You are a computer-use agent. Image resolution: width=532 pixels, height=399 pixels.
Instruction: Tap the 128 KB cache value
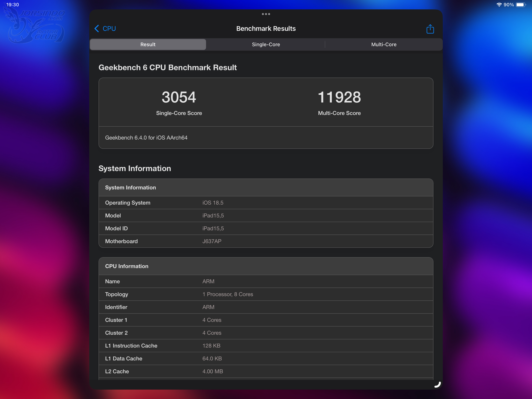point(211,346)
